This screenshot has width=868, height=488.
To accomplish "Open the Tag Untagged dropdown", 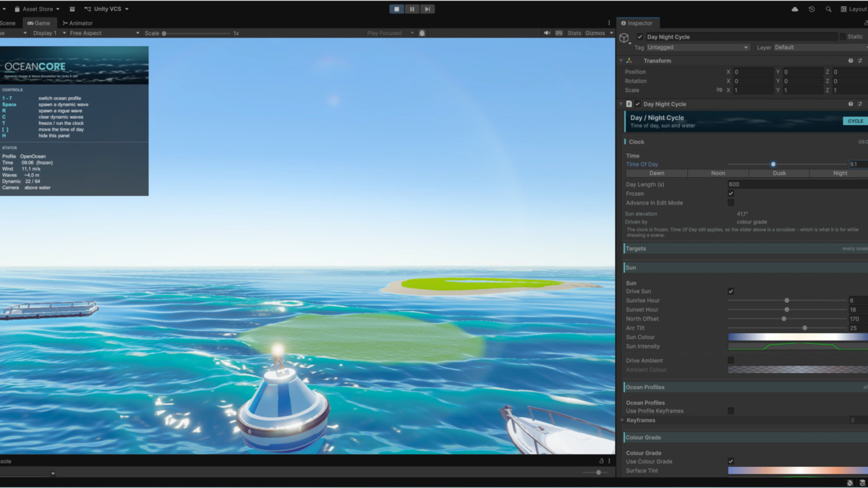I will [x=698, y=48].
